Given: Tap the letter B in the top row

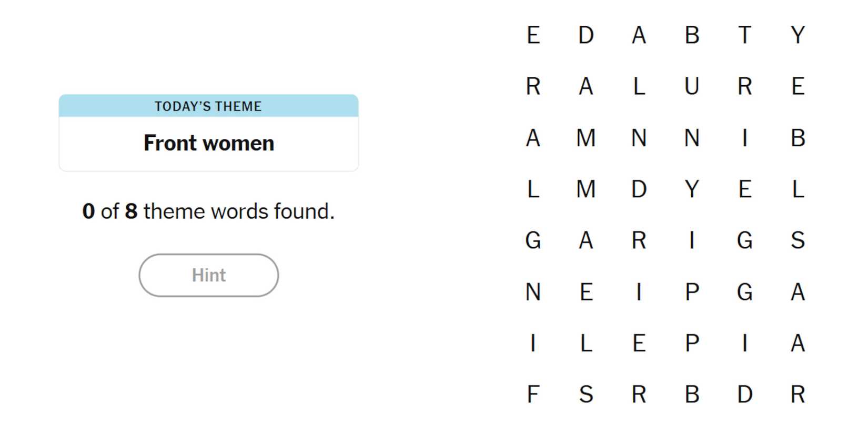Looking at the screenshot, I should [692, 35].
